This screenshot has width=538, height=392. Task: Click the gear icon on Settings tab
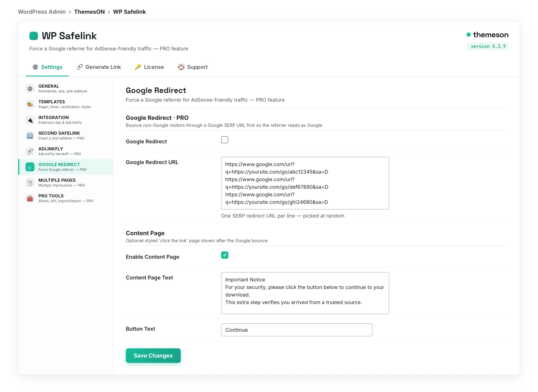(x=35, y=67)
